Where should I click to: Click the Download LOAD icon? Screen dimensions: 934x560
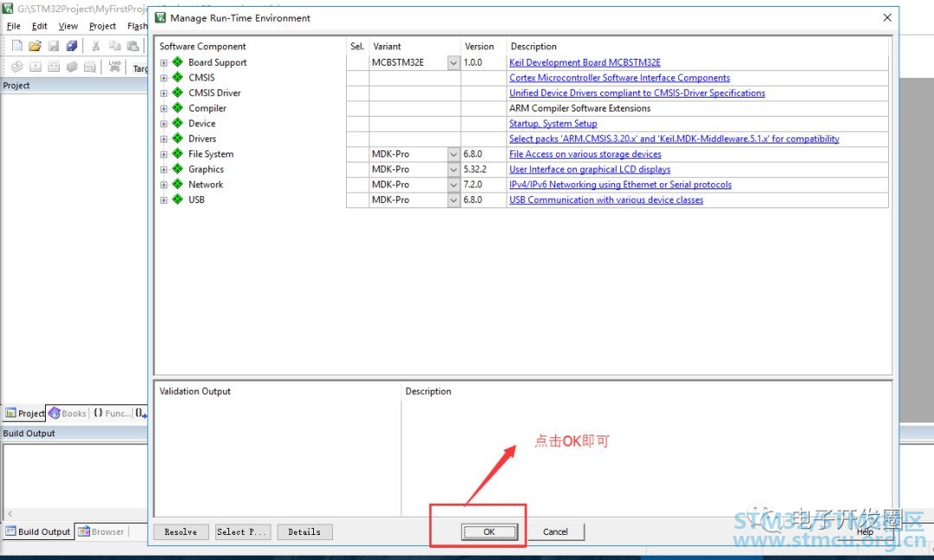tap(114, 67)
